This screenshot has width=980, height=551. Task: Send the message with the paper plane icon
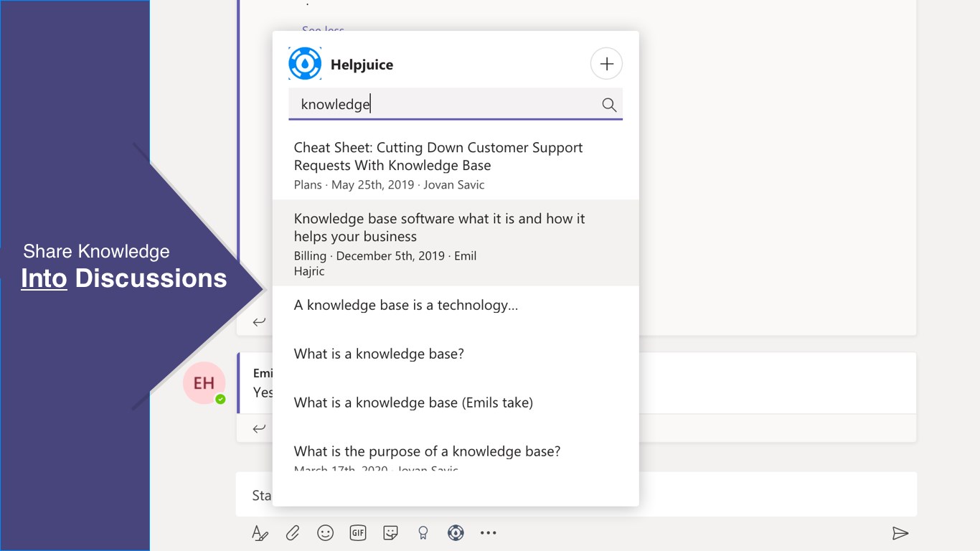[900, 533]
